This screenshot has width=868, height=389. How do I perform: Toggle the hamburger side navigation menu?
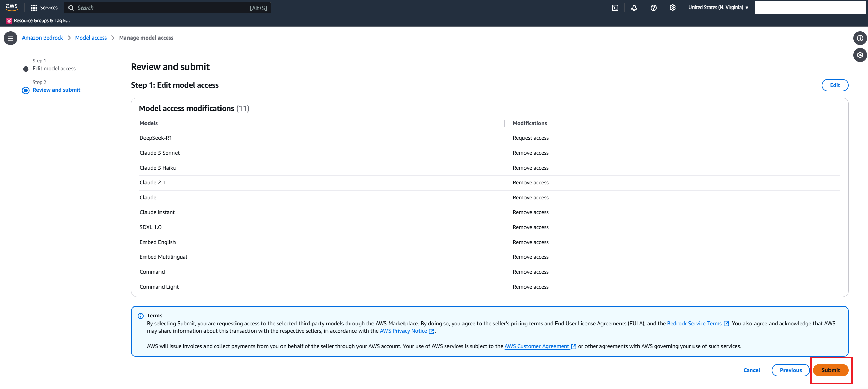point(11,38)
